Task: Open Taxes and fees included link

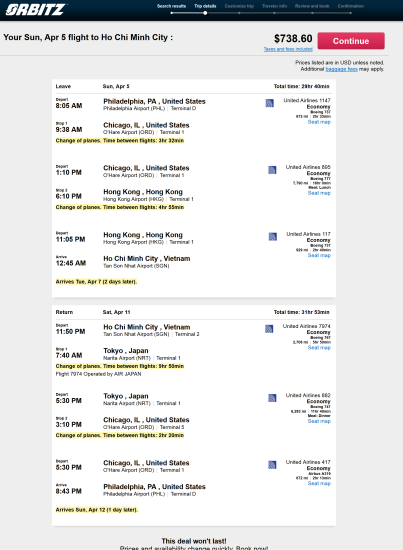Action: 288,49
